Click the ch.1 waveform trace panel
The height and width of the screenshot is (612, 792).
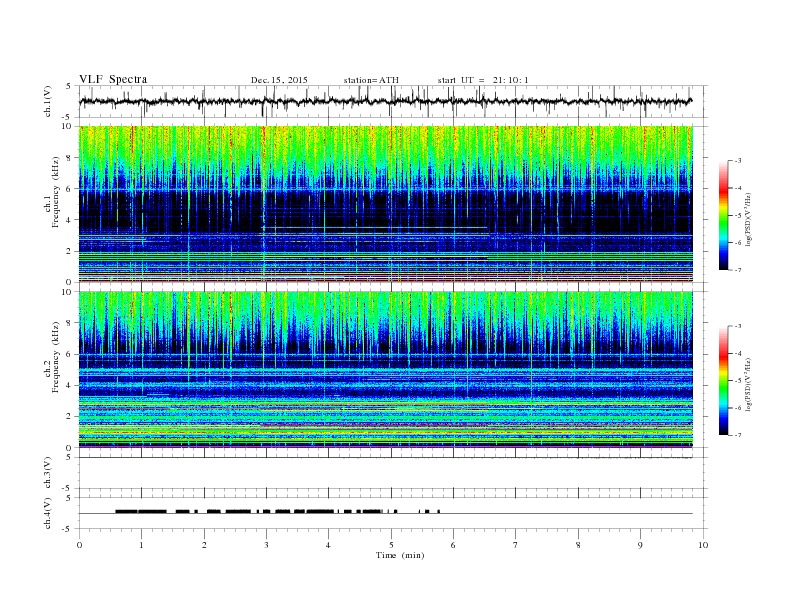[x=393, y=101]
